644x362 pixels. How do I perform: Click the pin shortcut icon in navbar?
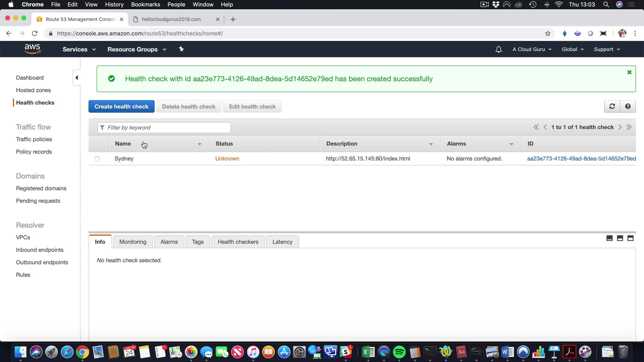(181, 49)
